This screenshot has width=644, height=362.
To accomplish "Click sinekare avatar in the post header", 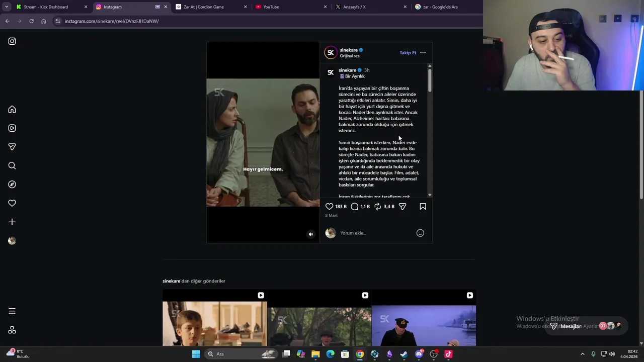I will (331, 53).
